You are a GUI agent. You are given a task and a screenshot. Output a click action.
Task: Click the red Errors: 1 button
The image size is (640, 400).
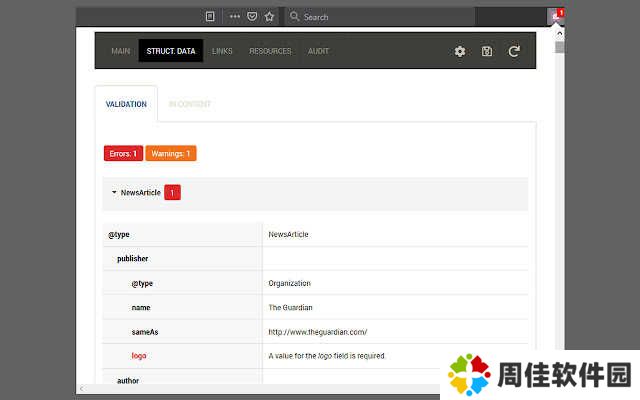pos(123,154)
